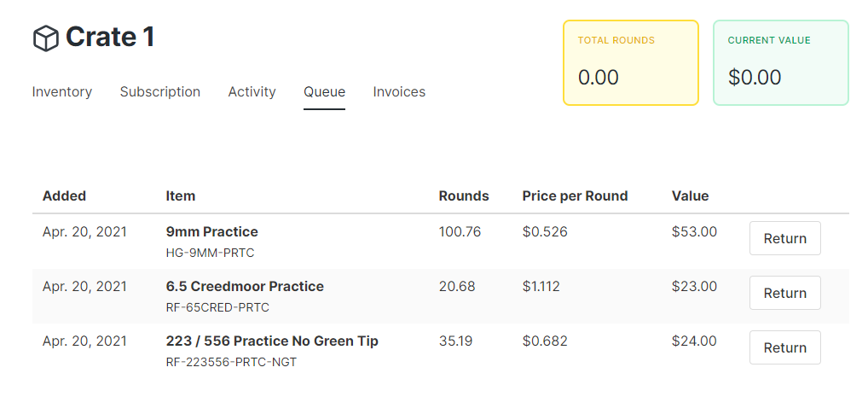
Task: Click the Total Rounds summary card
Action: (x=630, y=62)
